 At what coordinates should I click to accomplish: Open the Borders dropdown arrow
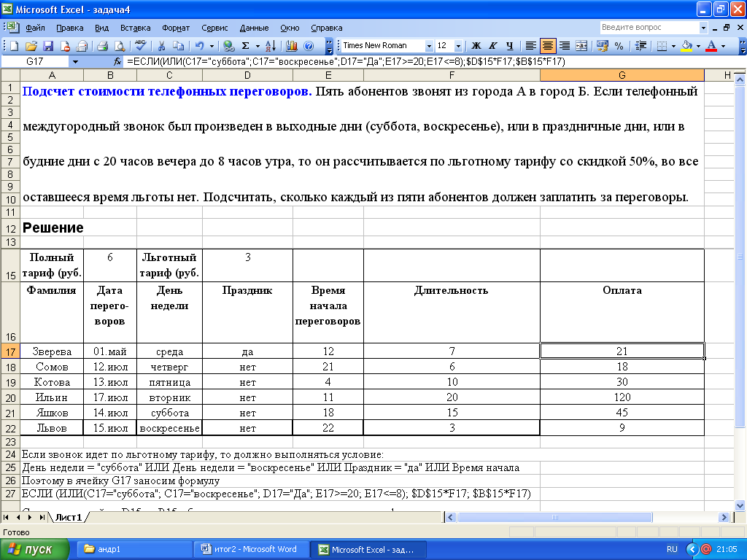[x=673, y=46]
